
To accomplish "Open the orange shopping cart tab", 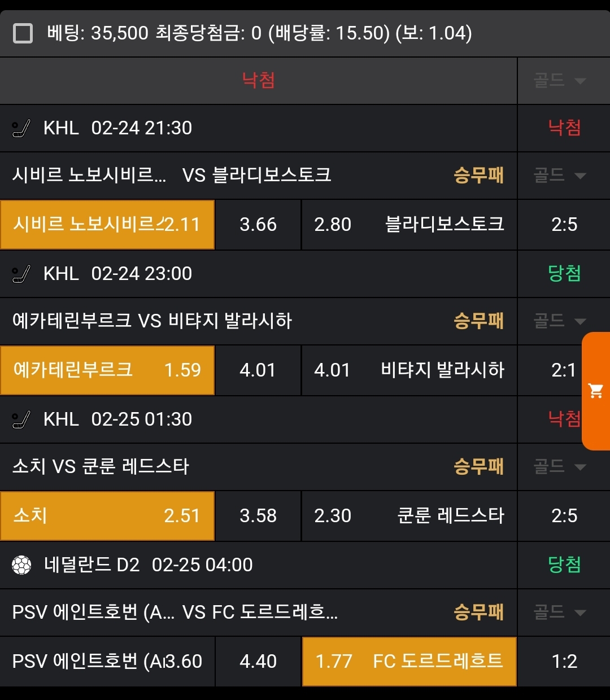I will pyautogui.click(x=596, y=391).
